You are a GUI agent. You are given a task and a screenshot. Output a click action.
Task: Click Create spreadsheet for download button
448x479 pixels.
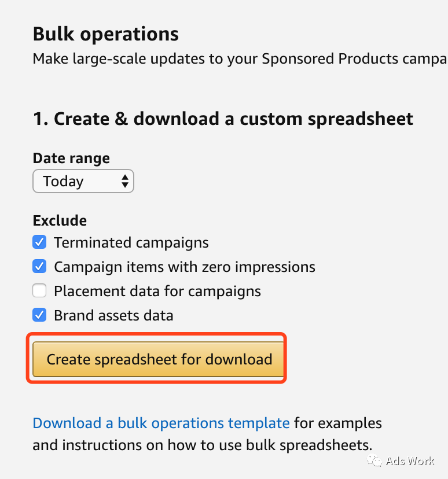158,359
